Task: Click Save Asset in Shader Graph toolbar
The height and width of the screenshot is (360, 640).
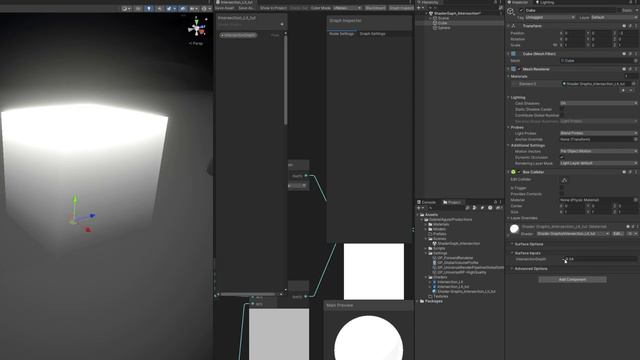Action: 224,8
